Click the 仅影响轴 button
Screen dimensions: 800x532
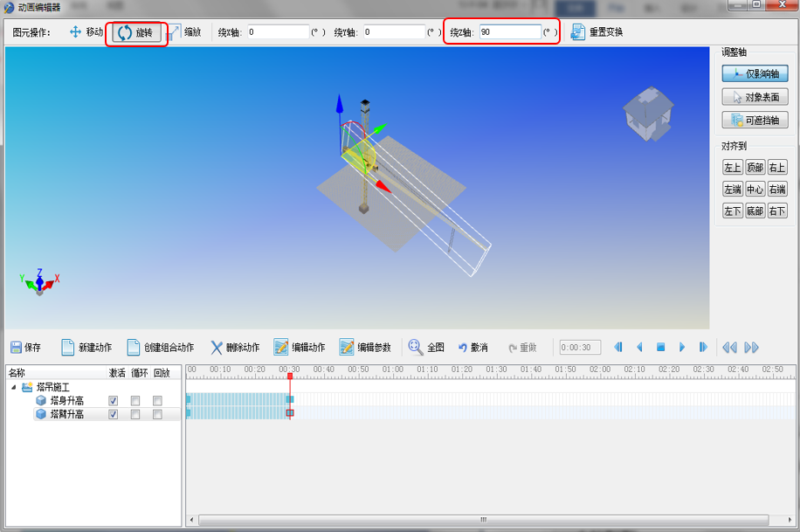click(x=755, y=73)
